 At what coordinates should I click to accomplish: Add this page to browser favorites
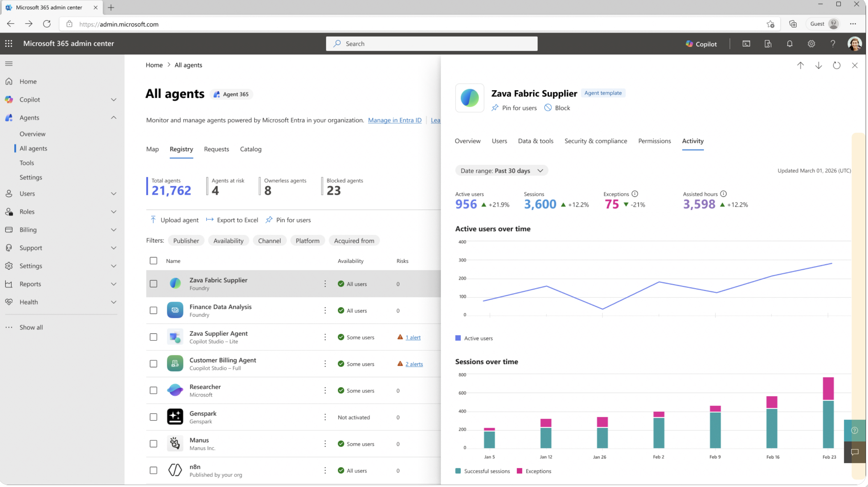770,24
